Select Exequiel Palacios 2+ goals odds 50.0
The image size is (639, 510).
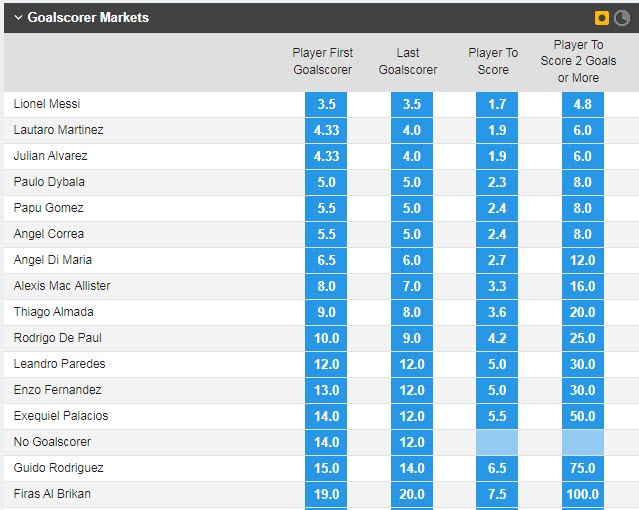click(582, 416)
